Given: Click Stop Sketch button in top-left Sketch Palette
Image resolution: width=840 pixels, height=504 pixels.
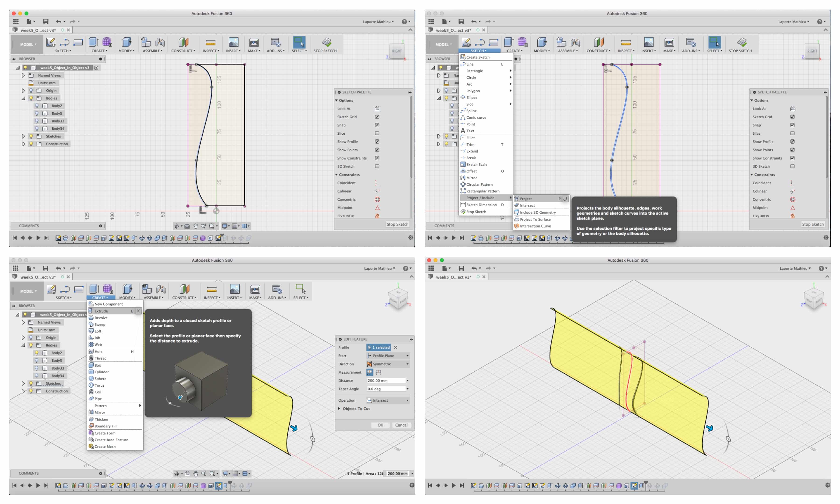Looking at the screenshot, I should click(397, 224).
